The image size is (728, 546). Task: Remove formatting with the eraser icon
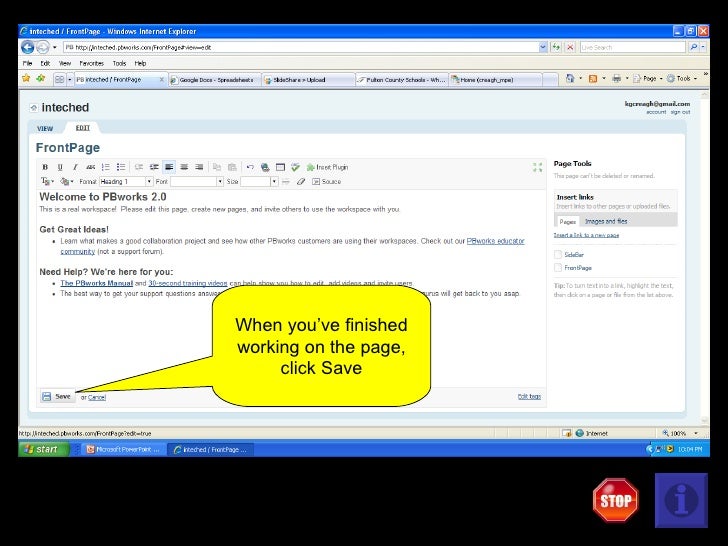[x=301, y=182]
